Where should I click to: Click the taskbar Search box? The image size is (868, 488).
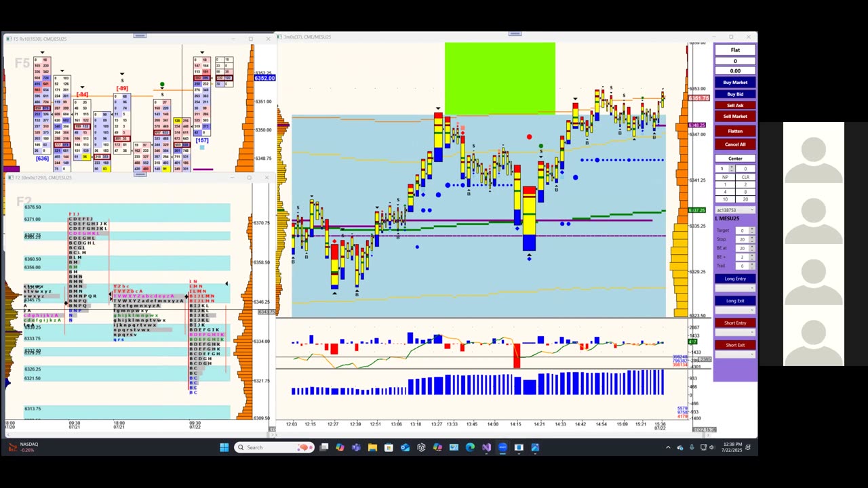pos(275,447)
